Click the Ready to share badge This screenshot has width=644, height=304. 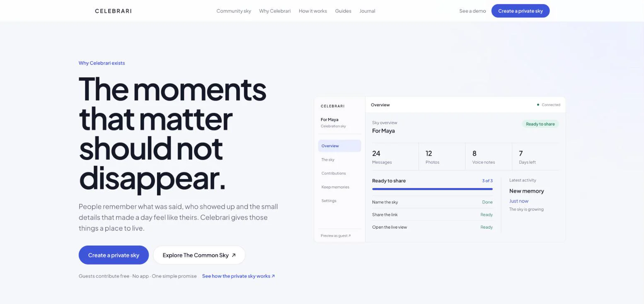(540, 124)
